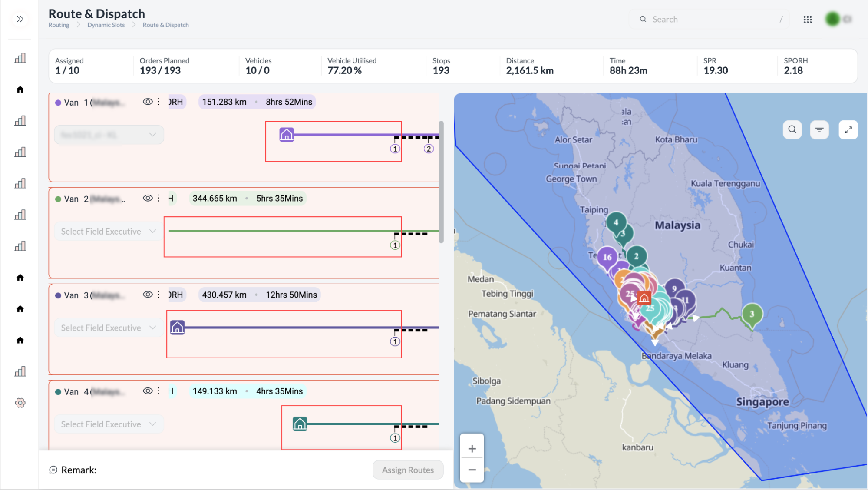The image size is (868, 490).
Task: Click purple map pin number 16
Action: (x=607, y=257)
